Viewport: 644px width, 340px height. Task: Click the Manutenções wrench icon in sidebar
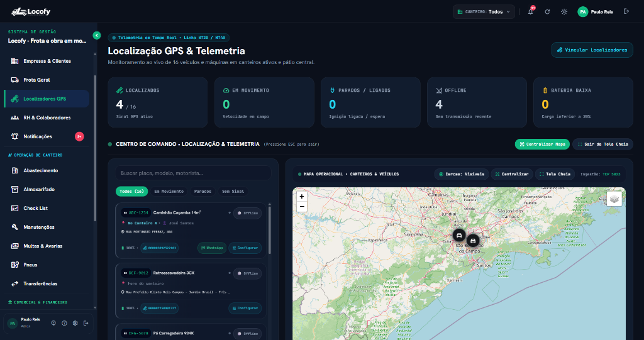(15, 227)
